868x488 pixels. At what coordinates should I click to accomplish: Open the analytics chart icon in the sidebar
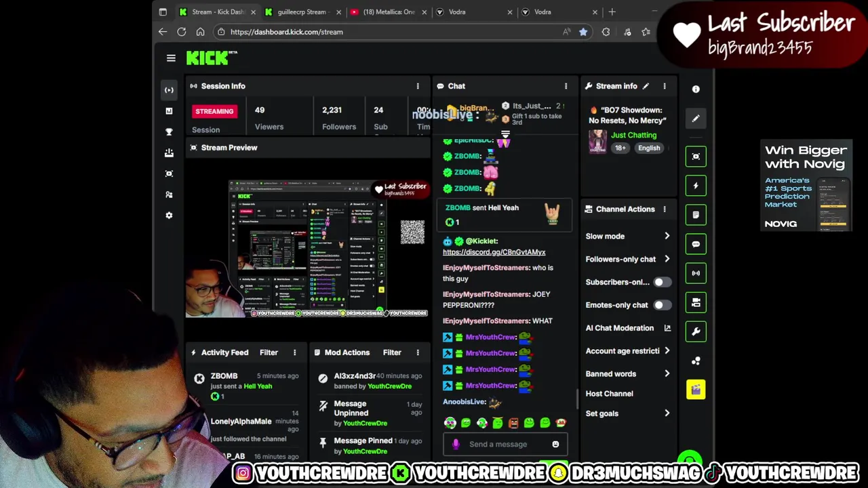pos(169,110)
